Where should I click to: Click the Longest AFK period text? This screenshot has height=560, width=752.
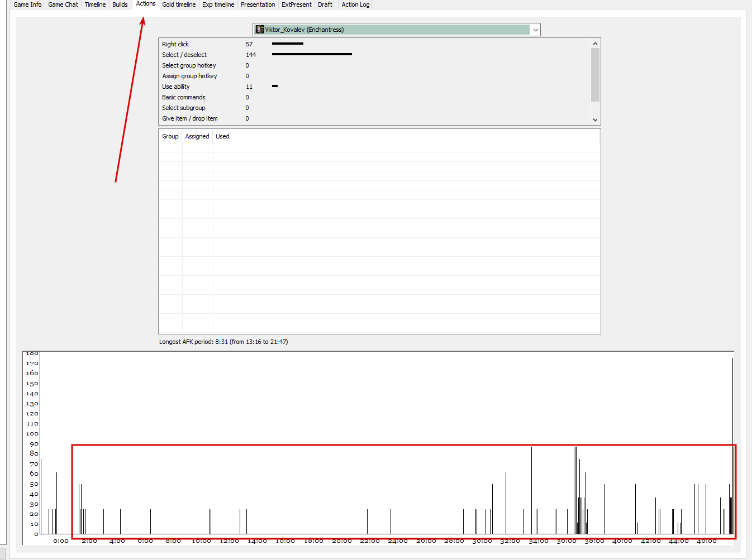pyautogui.click(x=223, y=342)
